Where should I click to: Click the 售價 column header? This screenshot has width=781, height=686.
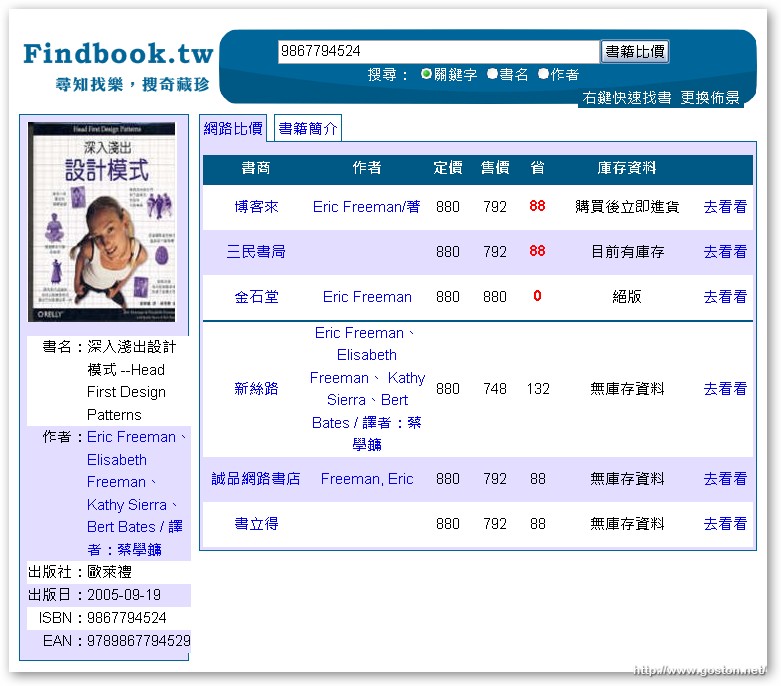pos(495,168)
